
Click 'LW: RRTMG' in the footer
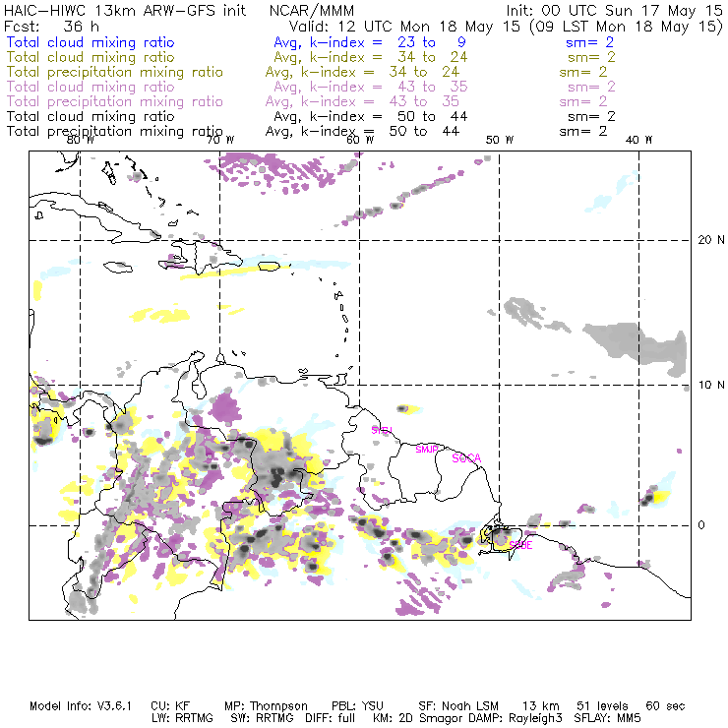(x=182, y=718)
